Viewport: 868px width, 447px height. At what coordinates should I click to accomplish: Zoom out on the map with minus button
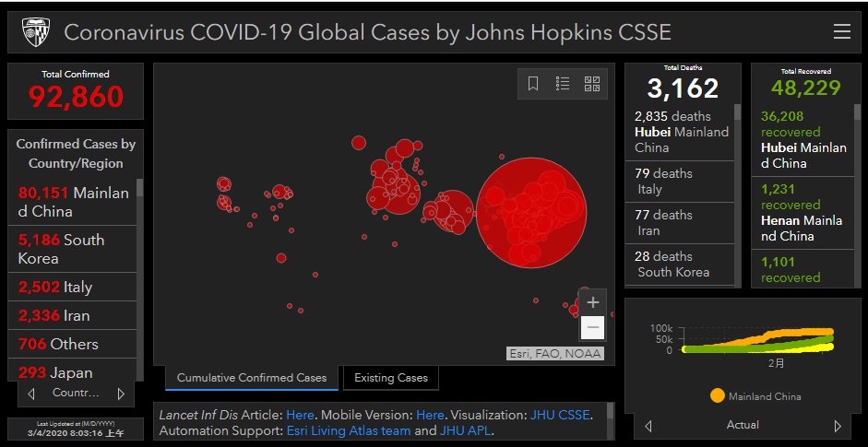click(x=592, y=327)
